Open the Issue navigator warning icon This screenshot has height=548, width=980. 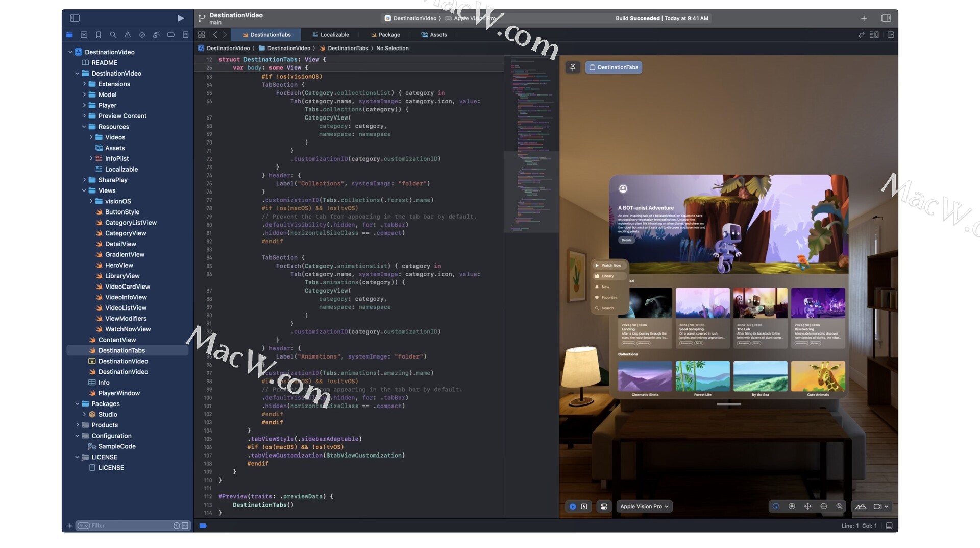(128, 35)
